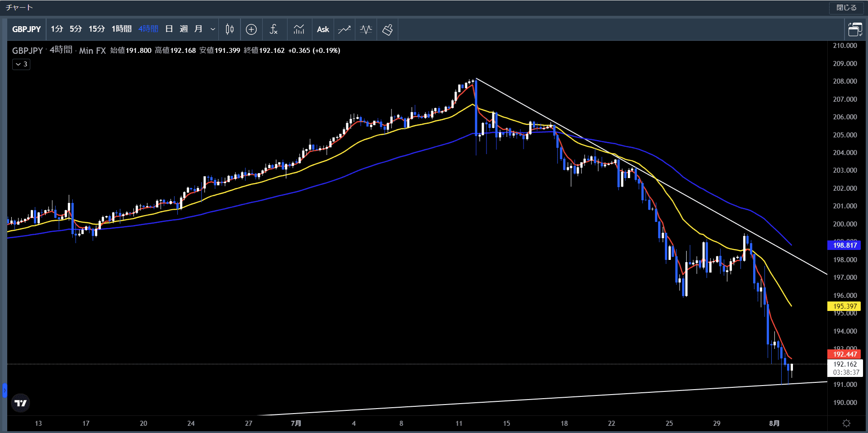This screenshot has width=868, height=433.
Task: Click the 高値192.168 high value
Action: [175, 51]
